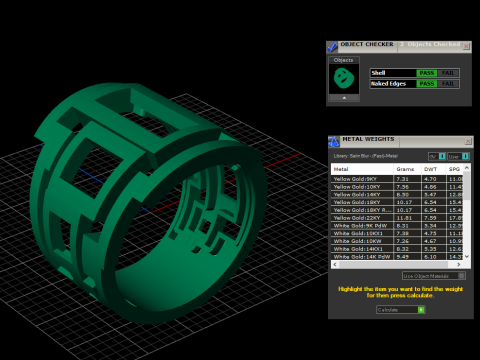This screenshot has height=360, width=480.
Task: Close the Metal Weights panel
Action: click(468, 141)
